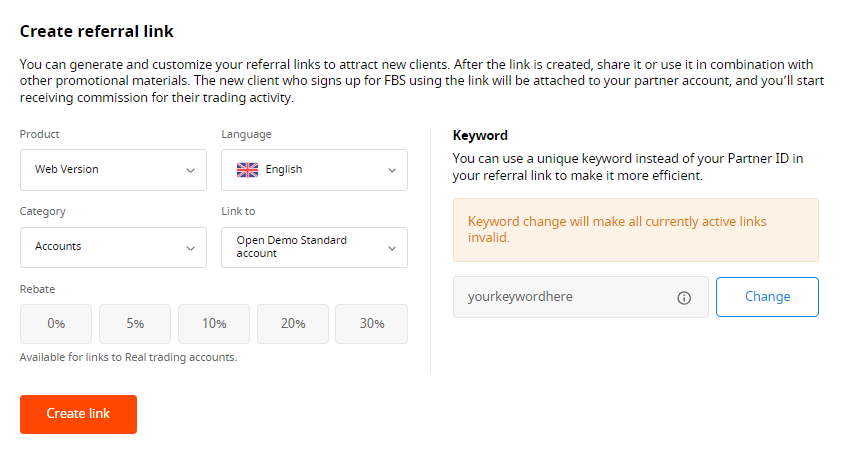Viewport: 849px width, 457px height.
Task: Select the 5% rebate option
Action: (135, 324)
